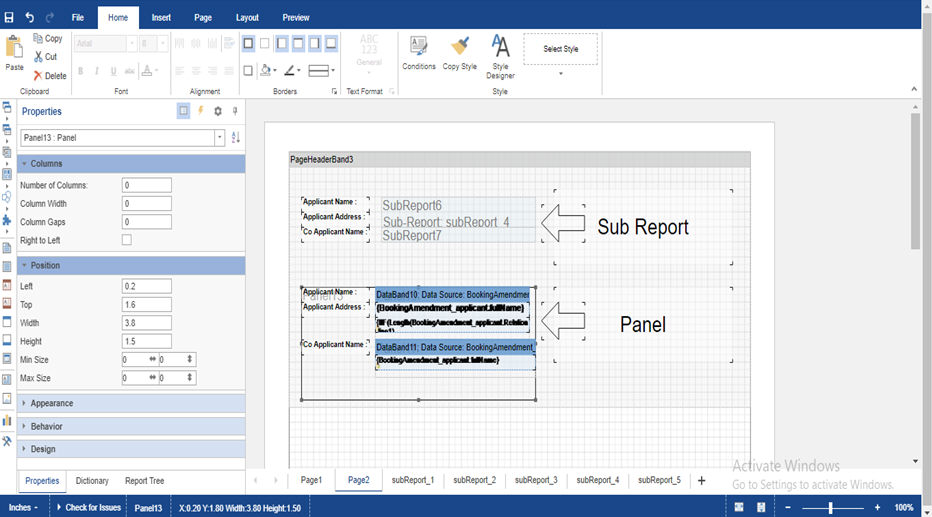932x517 pixels.
Task: Show the properties grid view icon
Action: [184, 111]
